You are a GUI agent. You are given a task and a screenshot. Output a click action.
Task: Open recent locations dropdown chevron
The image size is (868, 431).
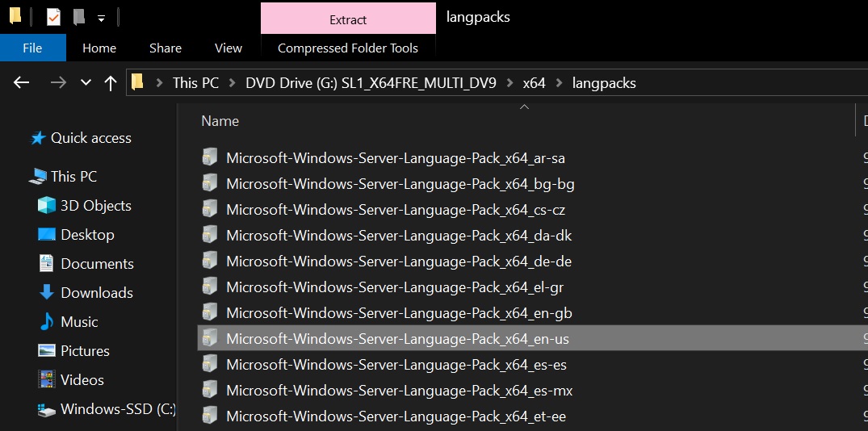click(86, 83)
